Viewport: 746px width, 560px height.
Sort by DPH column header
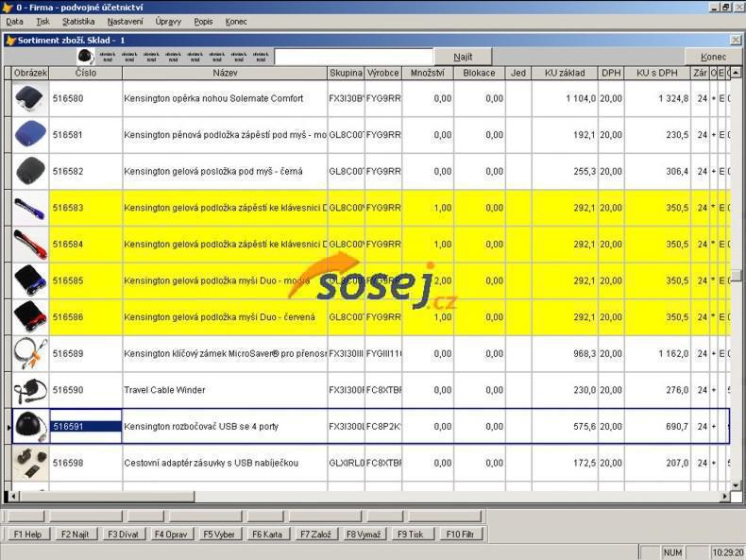[x=611, y=73]
